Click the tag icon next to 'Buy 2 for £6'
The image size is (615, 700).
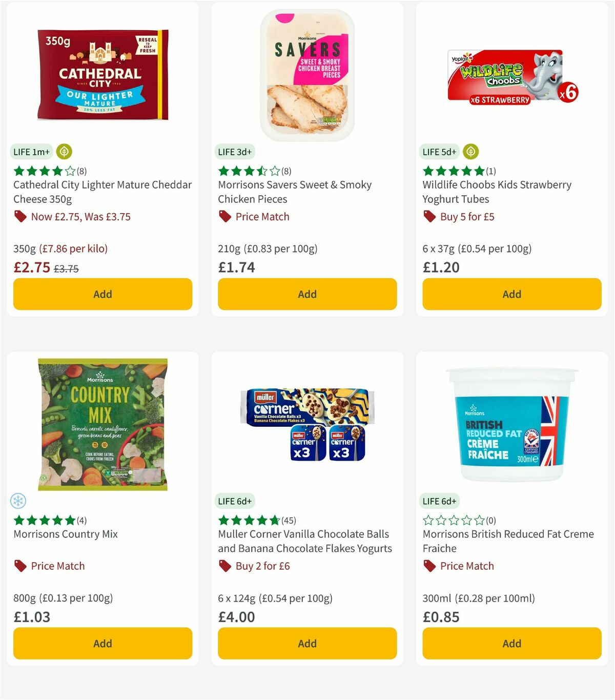click(x=224, y=566)
